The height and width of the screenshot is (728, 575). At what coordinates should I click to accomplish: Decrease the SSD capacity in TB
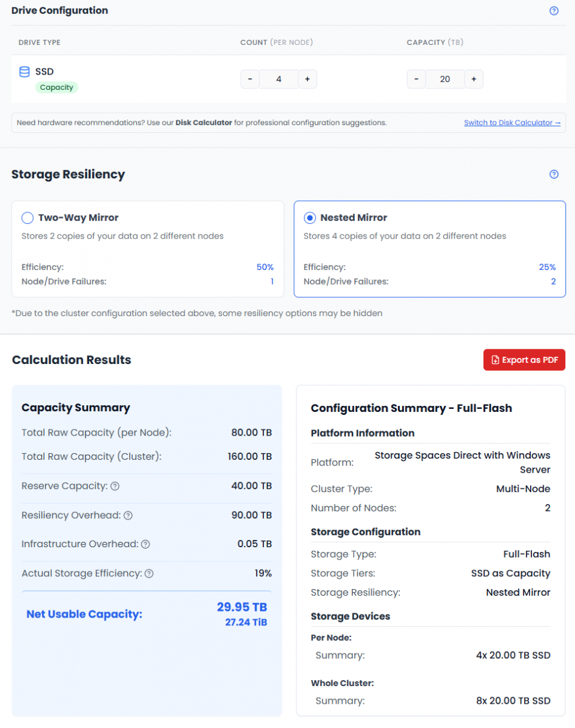416,79
